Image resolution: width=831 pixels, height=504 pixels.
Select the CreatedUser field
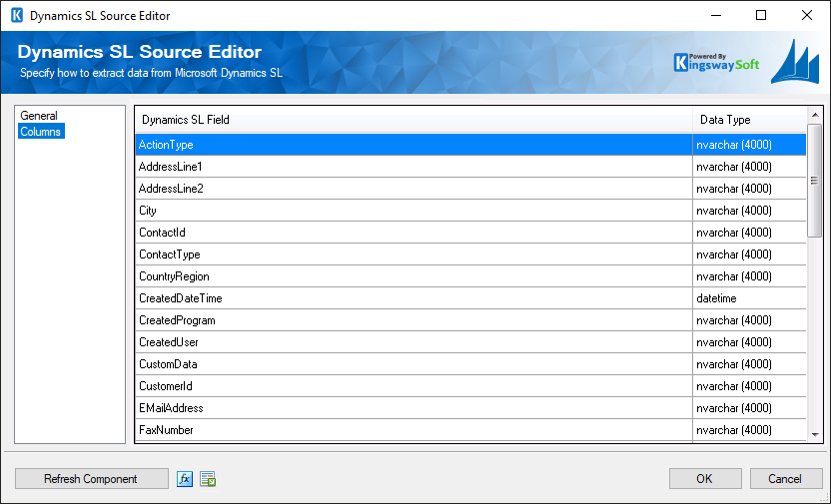click(414, 342)
